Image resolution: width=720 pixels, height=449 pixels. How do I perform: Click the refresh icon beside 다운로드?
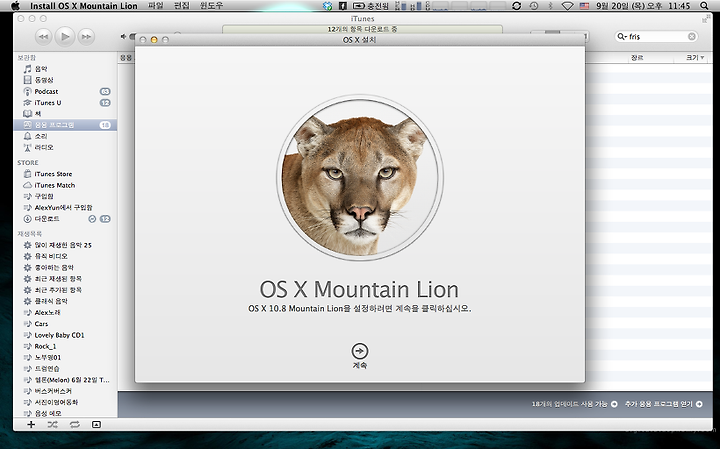pyautogui.click(x=92, y=219)
